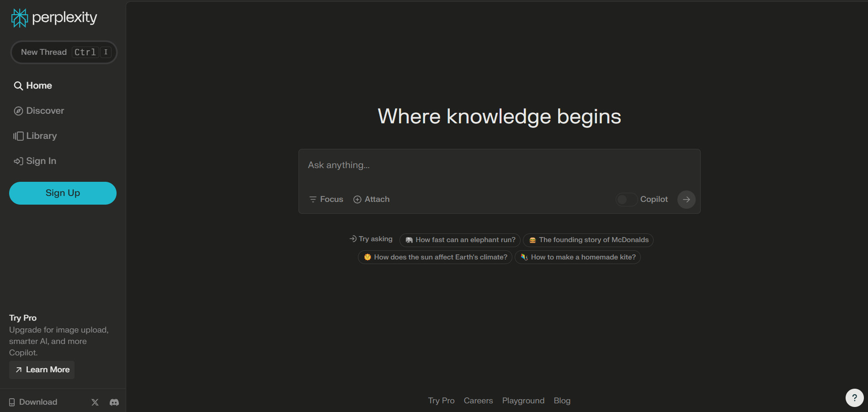Screen dimensions: 868x412
Task: Click the Sign Up button
Action: click(x=63, y=193)
